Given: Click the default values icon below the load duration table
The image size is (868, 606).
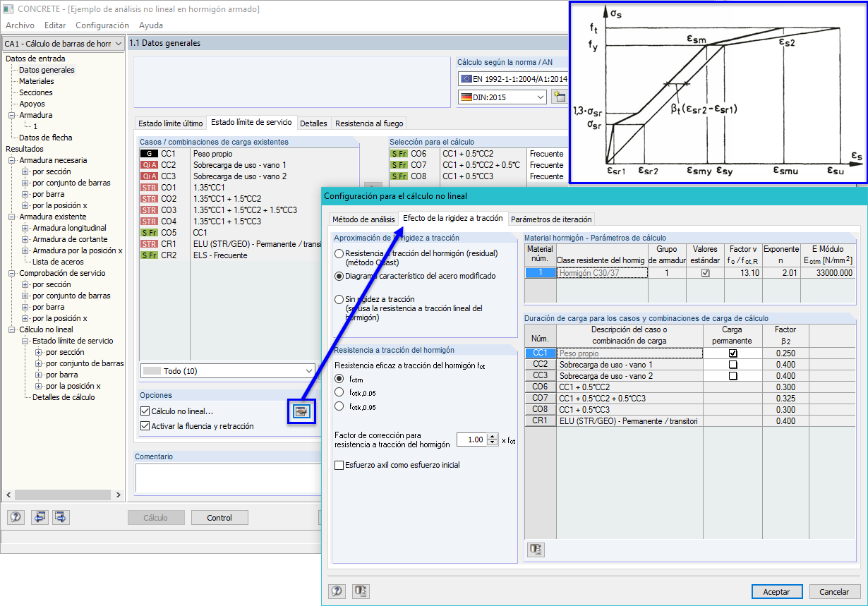Looking at the screenshot, I should click(536, 550).
